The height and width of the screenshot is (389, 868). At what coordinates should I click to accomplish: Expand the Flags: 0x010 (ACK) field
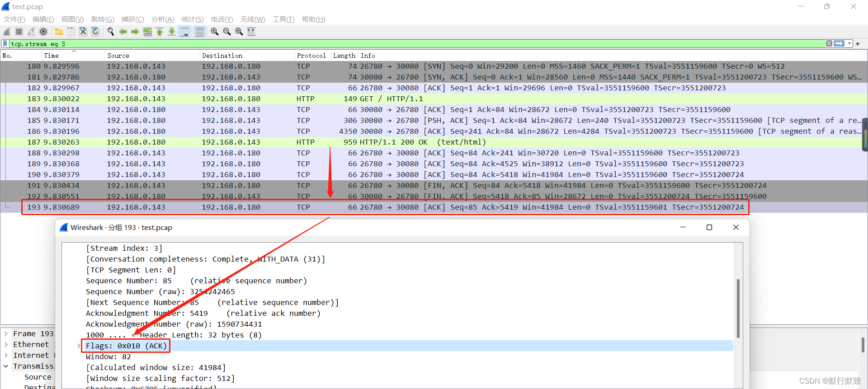[x=79, y=346]
